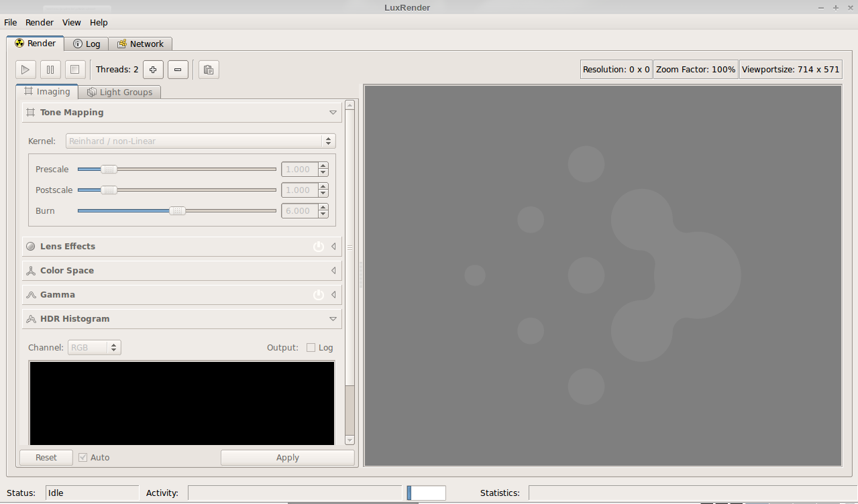Open the Channel RGB dropdown
The height and width of the screenshot is (504, 858).
95,348
